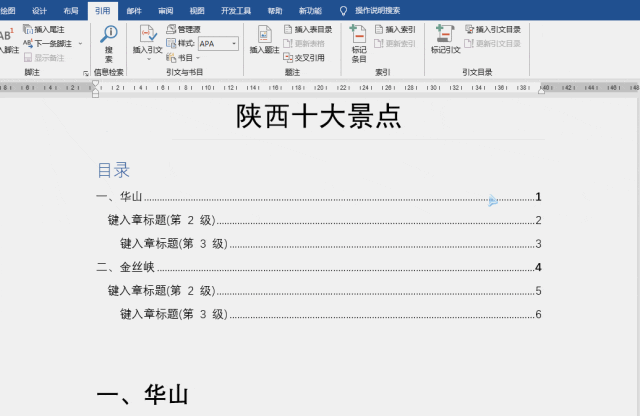Switch to the Mailings (邮件) tab
This screenshot has height=416, width=640.
135,10
